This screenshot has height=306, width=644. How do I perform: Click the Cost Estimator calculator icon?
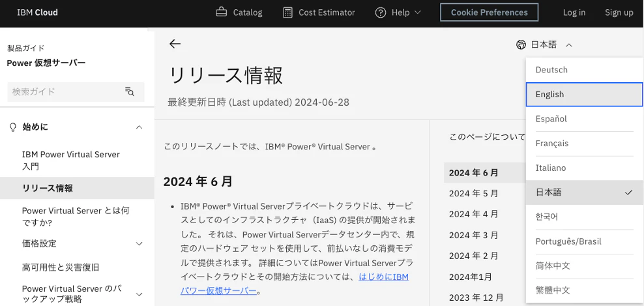coord(288,12)
